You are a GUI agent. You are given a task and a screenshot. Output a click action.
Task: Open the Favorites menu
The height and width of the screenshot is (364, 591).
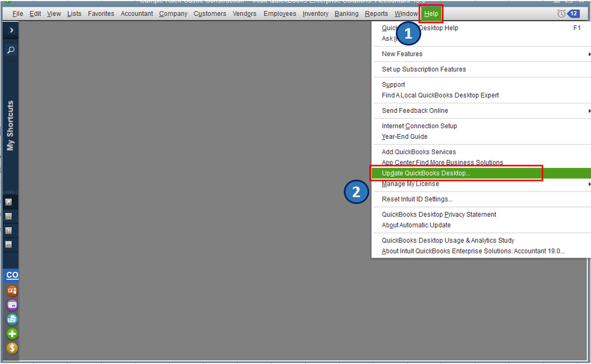(x=101, y=14)
